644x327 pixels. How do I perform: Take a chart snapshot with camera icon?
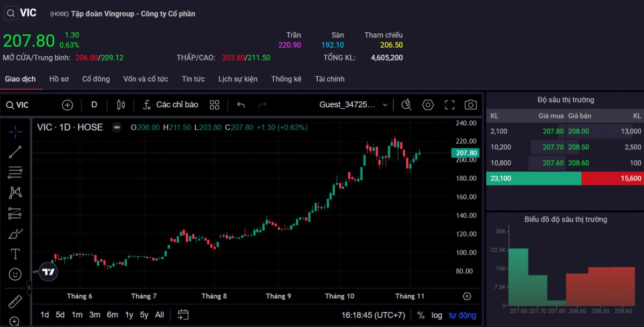[471, 105]
